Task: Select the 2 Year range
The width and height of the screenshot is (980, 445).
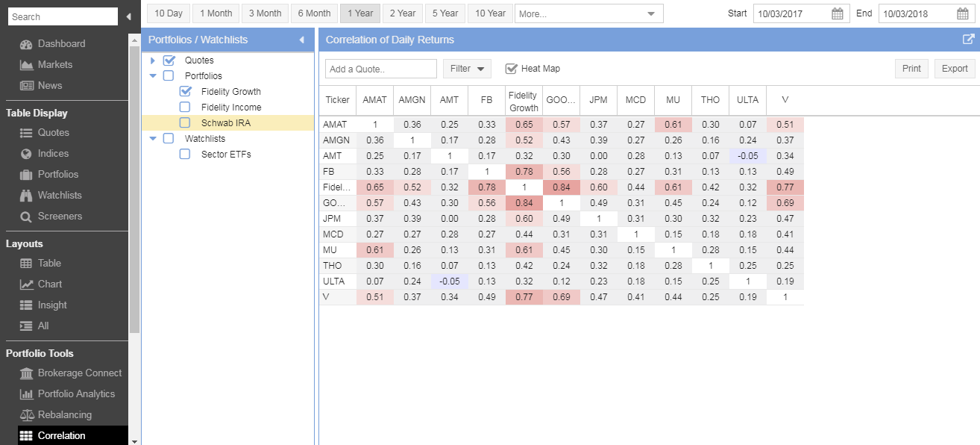Action: tap(403, 13)
